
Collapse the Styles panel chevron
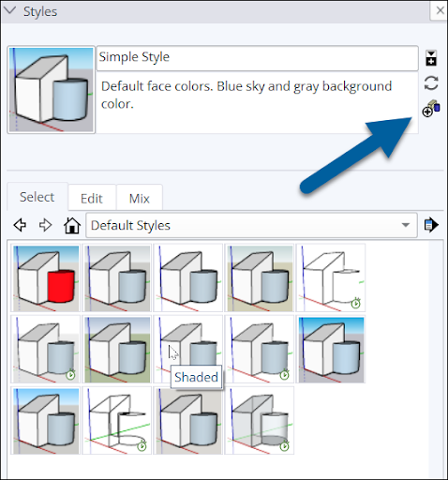(9, 10)
